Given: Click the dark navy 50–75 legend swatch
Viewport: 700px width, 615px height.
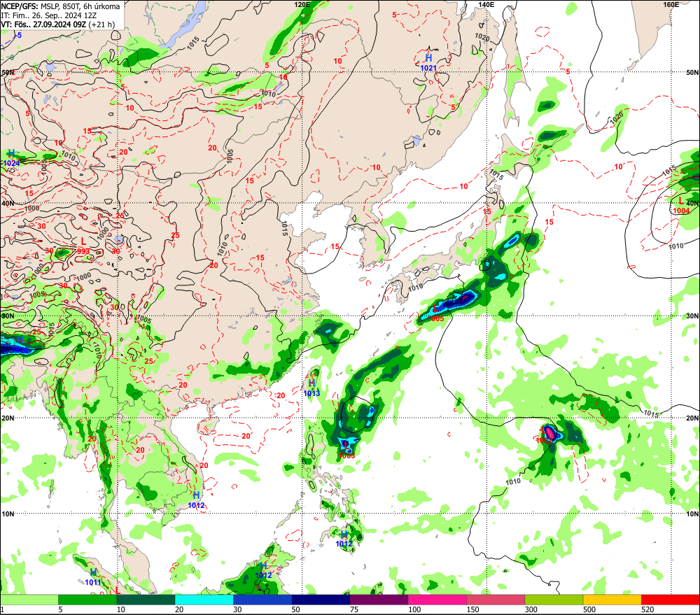Looking at the screenshot, I should pos(321,600).
